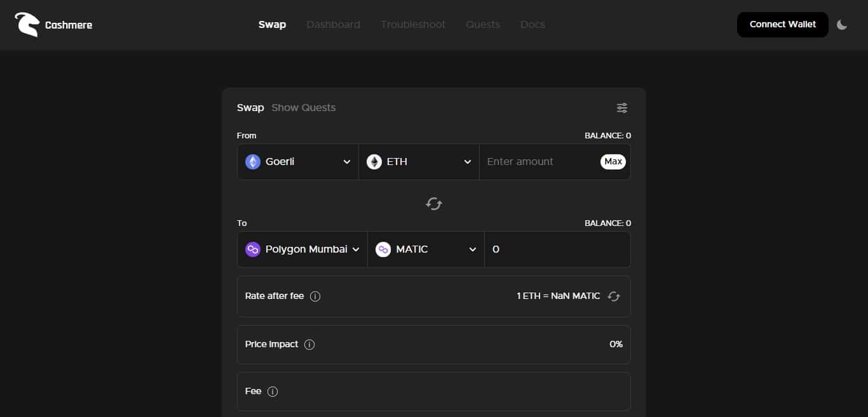
Task: Click info icon beside Rate after fee
Action: coord(315,296)
